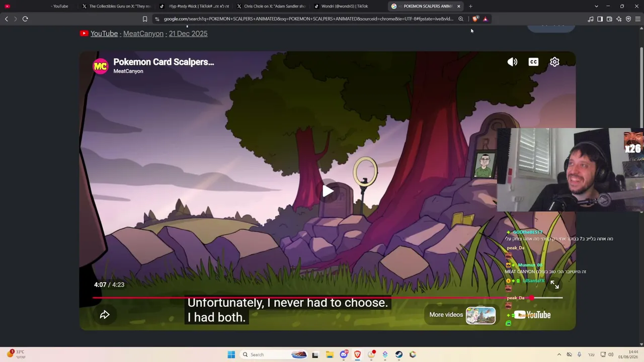This screenshot has width=644, height=362.
Task: Switch to Wondri TikTok tab
Action: (x=349, y=6)
